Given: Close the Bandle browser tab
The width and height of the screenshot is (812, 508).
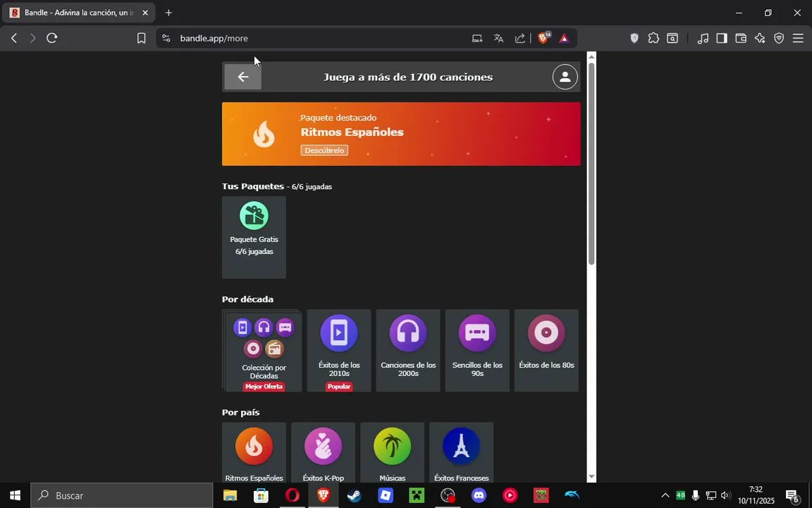Looking at the screenshot, I should (x=145, y=13).
